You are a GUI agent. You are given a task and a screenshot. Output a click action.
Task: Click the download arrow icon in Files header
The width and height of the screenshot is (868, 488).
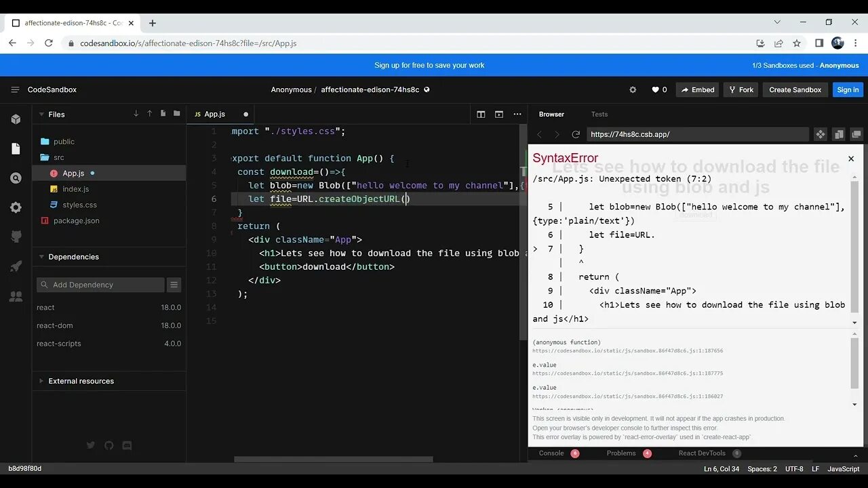(x=136, y=114)
